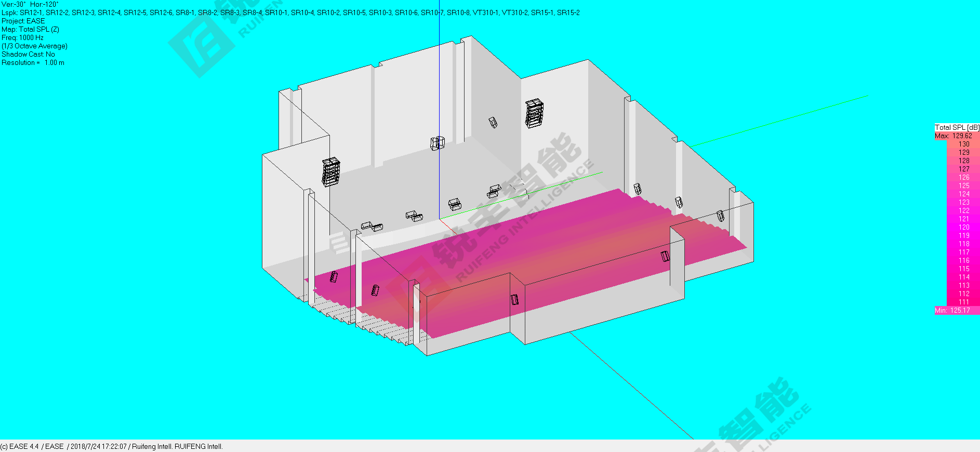Viewport: 980px width, 452px height.
Task: Select the leftmost speaker over the audience map
Action: click(334, 277)
